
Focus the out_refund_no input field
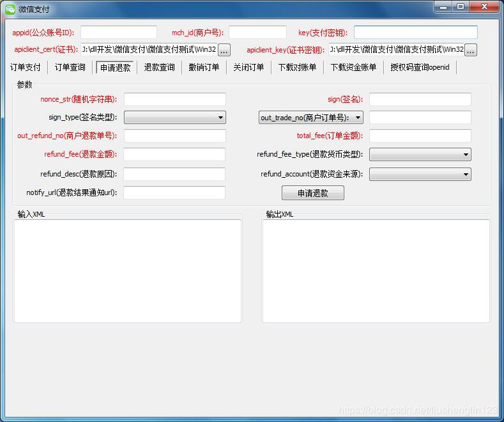tap(175, 136)
